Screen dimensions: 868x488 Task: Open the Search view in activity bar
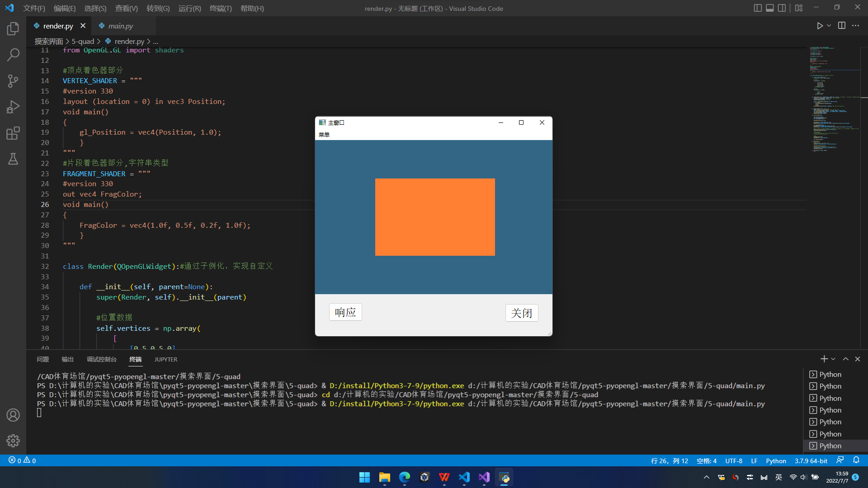click(x=13, y=55)
